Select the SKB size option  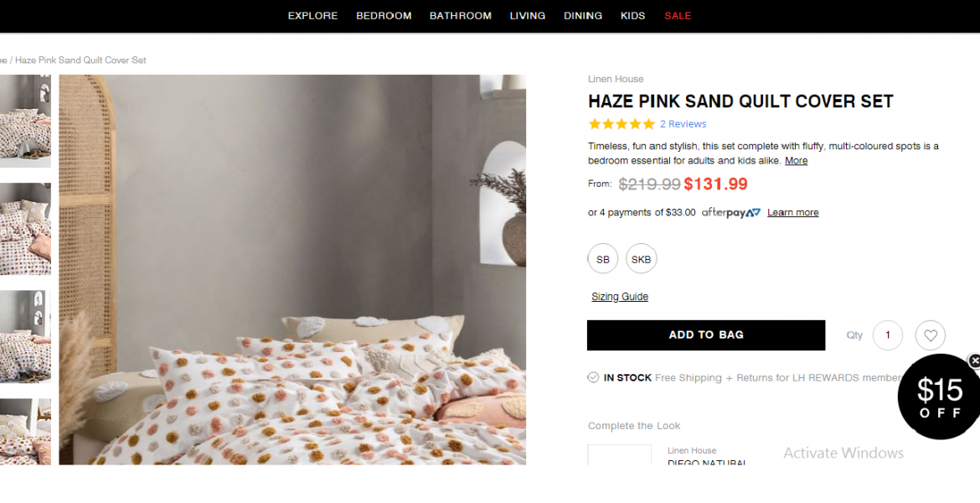[x=641, y=259]
